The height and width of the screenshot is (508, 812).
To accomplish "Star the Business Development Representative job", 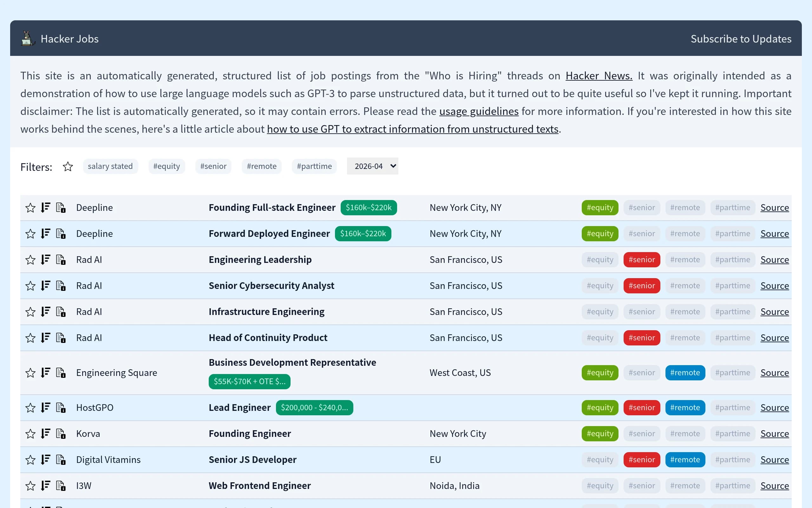I will (x=30, y=373).
